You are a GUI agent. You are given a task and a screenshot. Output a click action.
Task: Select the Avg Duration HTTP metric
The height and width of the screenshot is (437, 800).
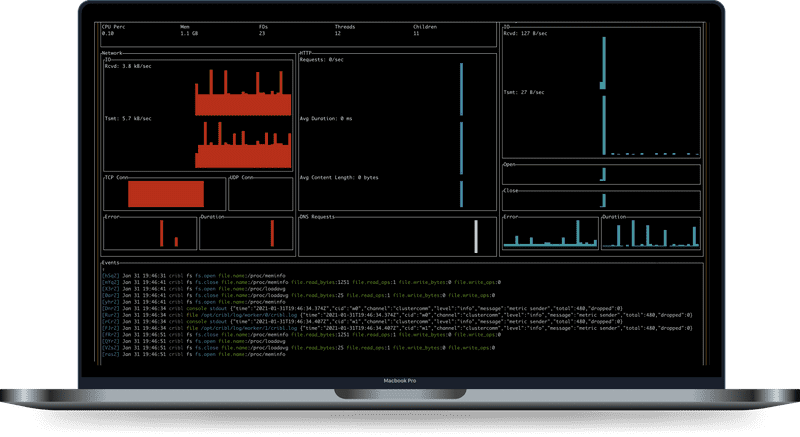(326, 119)
